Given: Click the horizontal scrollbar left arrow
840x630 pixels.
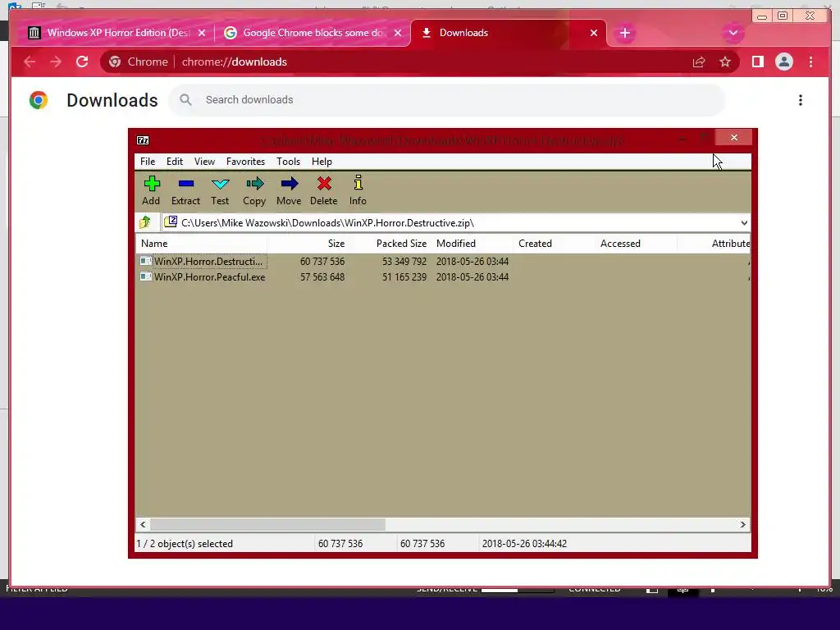Looking at the screenshot, I should point(143,524).
